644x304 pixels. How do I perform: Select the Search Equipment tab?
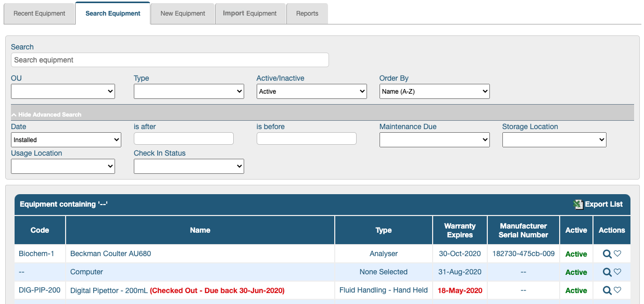click(x=113, y=14)
